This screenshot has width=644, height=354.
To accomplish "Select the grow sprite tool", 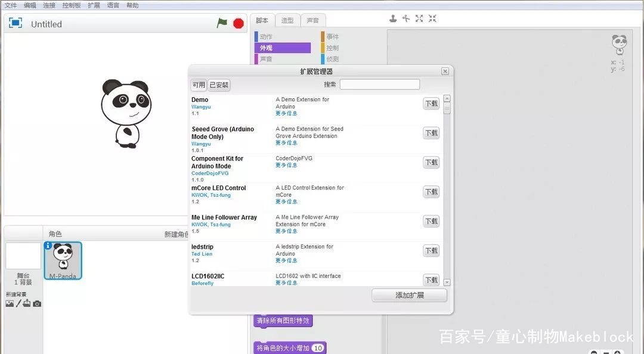I will click(x=419, y=18).
